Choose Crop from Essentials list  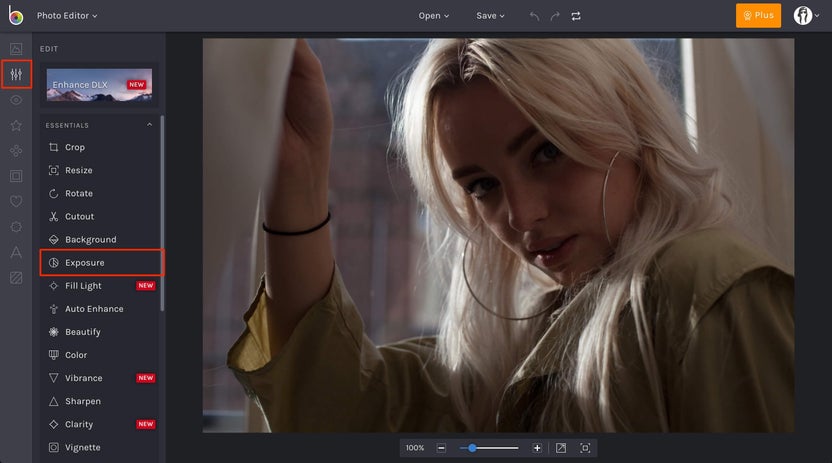coord(75,147)
